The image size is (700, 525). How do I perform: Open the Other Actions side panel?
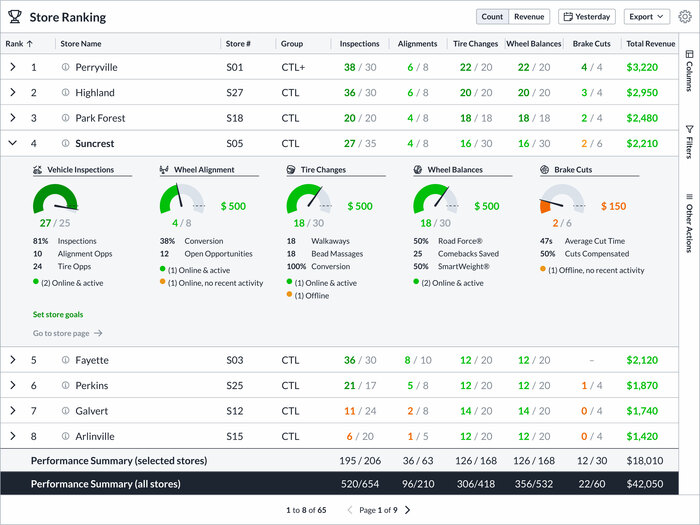[x=689, y=222]
